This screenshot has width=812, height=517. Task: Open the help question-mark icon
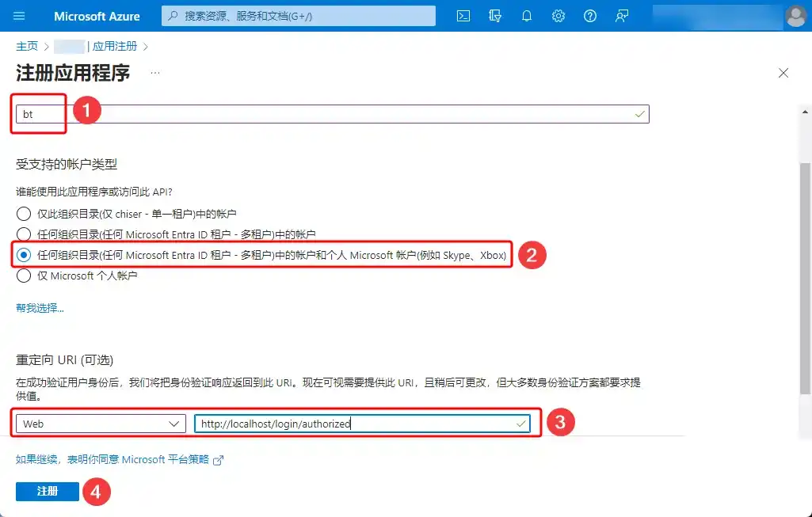590,15
